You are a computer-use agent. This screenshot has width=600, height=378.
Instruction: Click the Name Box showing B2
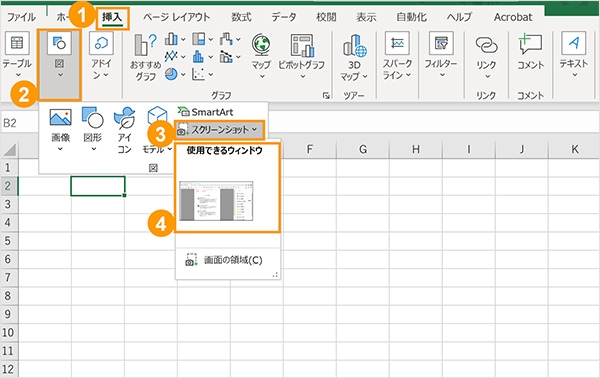[19, 123]
